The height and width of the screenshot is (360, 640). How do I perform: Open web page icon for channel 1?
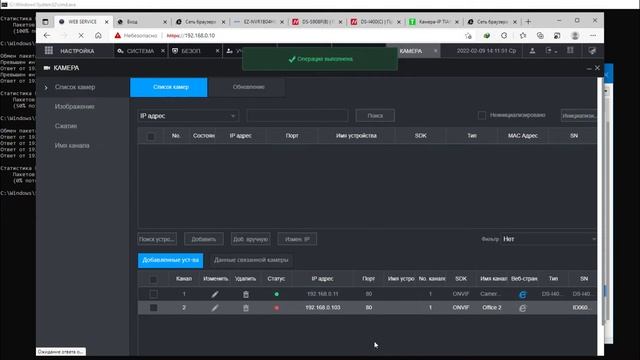(522, 294)
